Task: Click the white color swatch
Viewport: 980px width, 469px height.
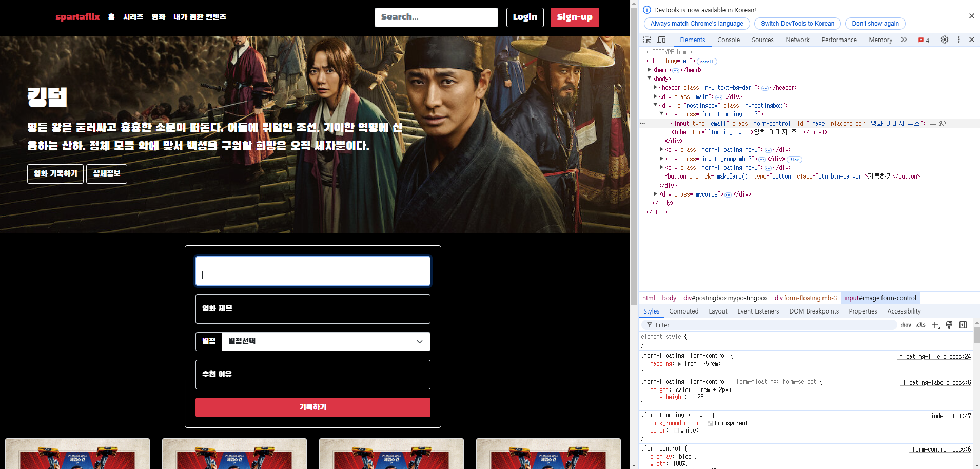Action: pyautogui.click(x=676, y=431)
